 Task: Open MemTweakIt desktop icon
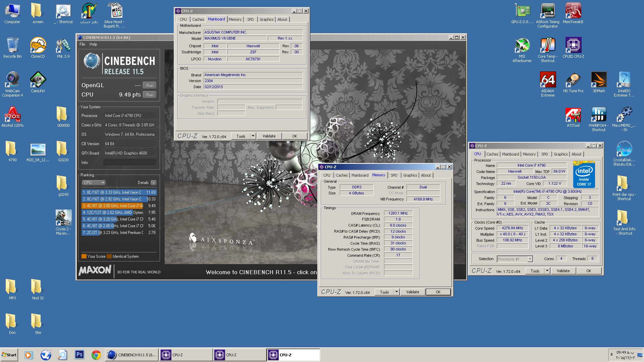coord(573,14)
